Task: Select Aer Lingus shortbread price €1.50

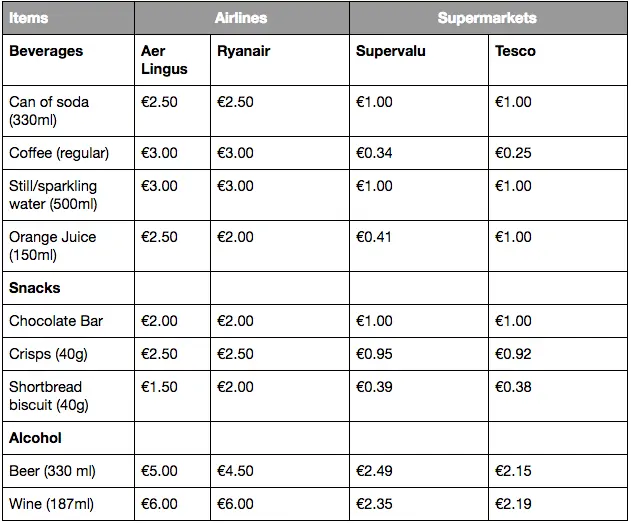Action: pos(159,387)
